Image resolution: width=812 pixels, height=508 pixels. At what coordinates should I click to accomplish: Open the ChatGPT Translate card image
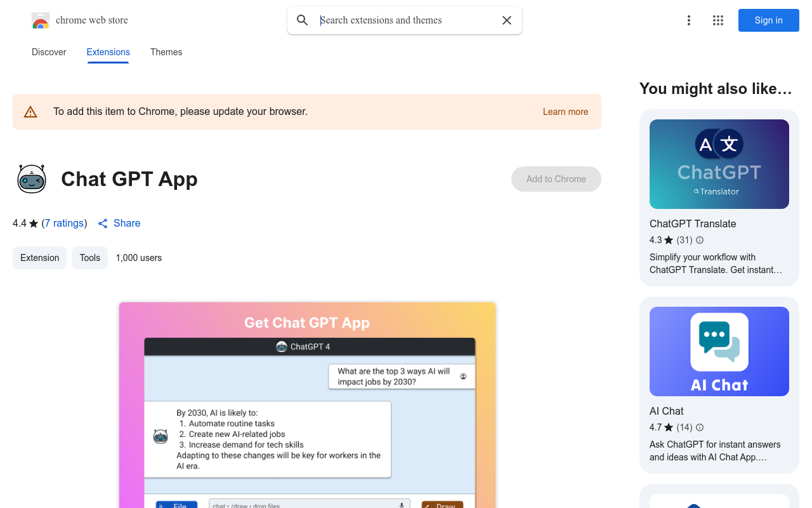pos(719,164)
